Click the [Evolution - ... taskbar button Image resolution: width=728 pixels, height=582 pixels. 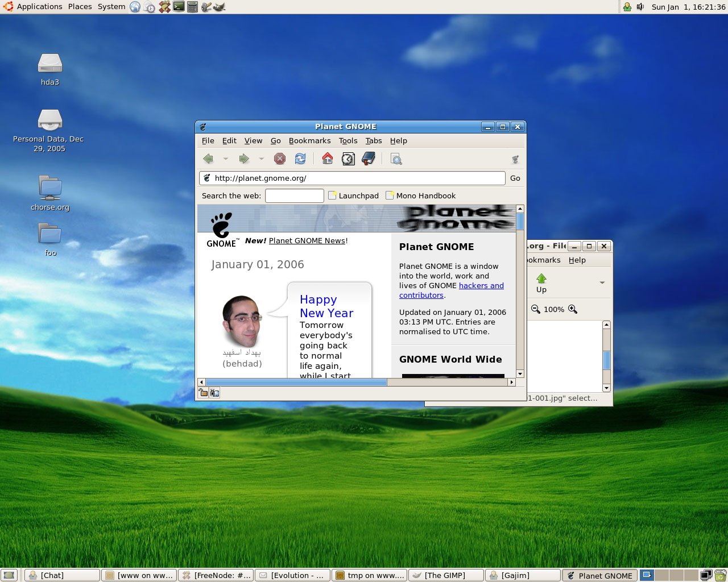coord(292,575)
